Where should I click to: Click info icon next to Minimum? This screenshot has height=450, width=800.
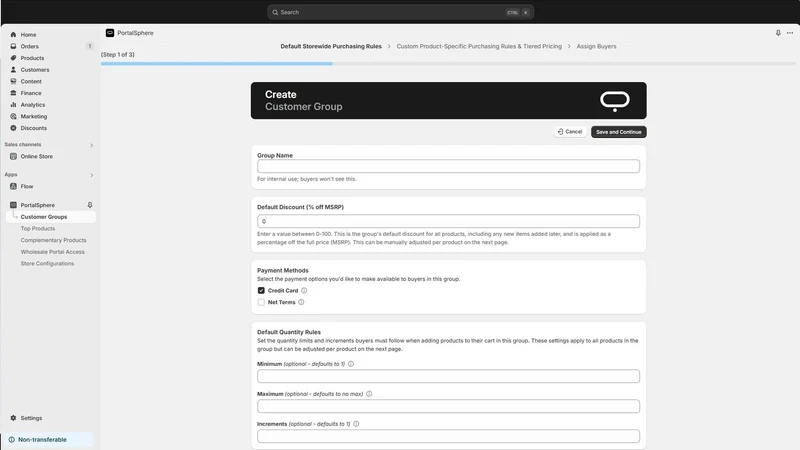coord(351,364)
